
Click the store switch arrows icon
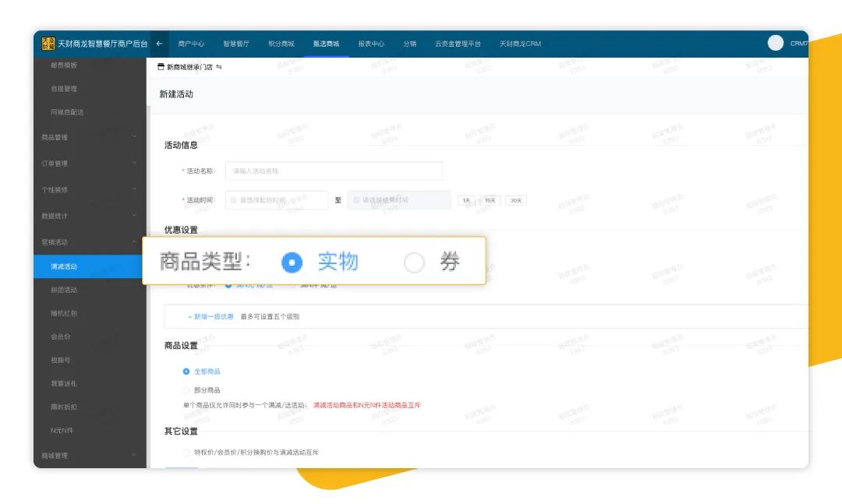219,67
